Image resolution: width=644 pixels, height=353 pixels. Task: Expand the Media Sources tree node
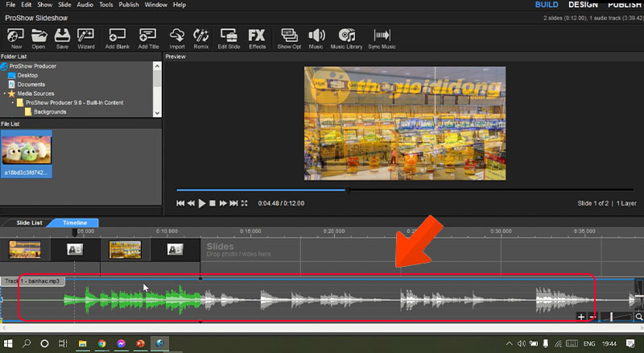4,93
